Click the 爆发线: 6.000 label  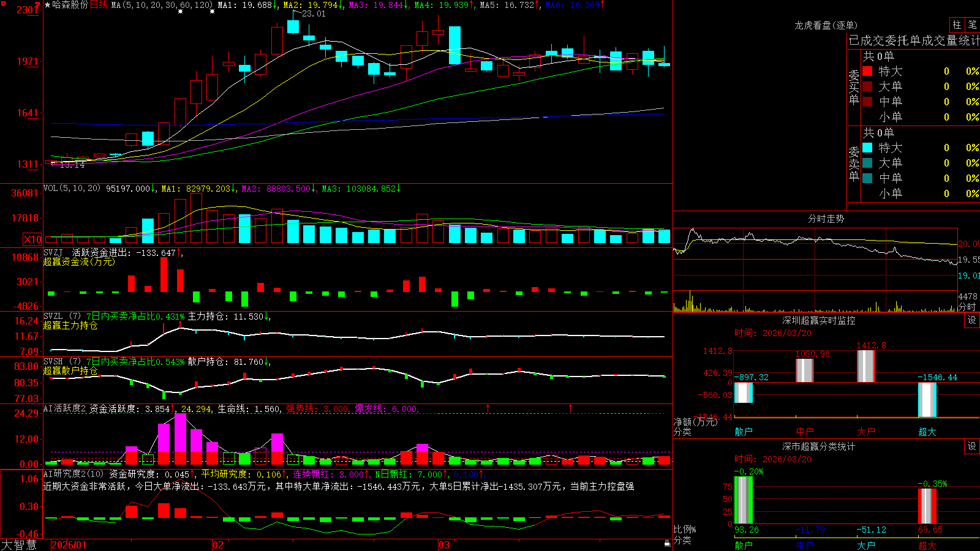pyautogui.click(x=386, y=409)
